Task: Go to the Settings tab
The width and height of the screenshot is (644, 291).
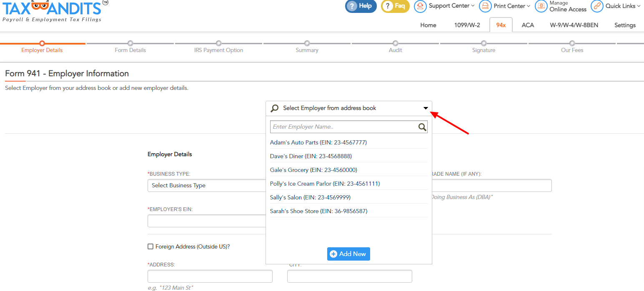Action: pyautogui.click(x=625, y=25)
